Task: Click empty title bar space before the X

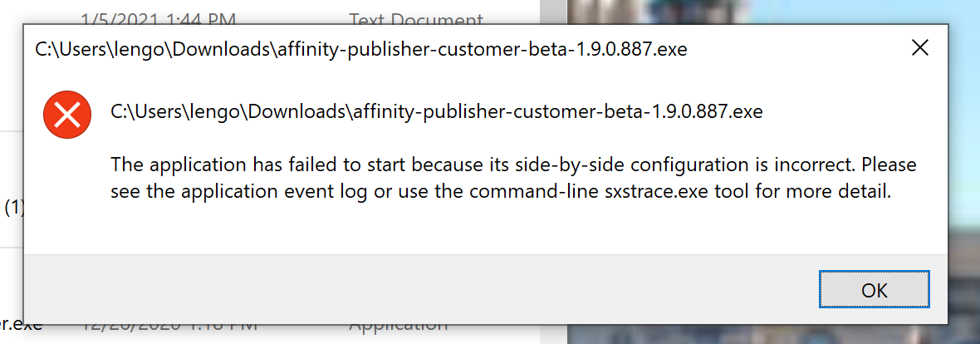Action: [794, 49]
